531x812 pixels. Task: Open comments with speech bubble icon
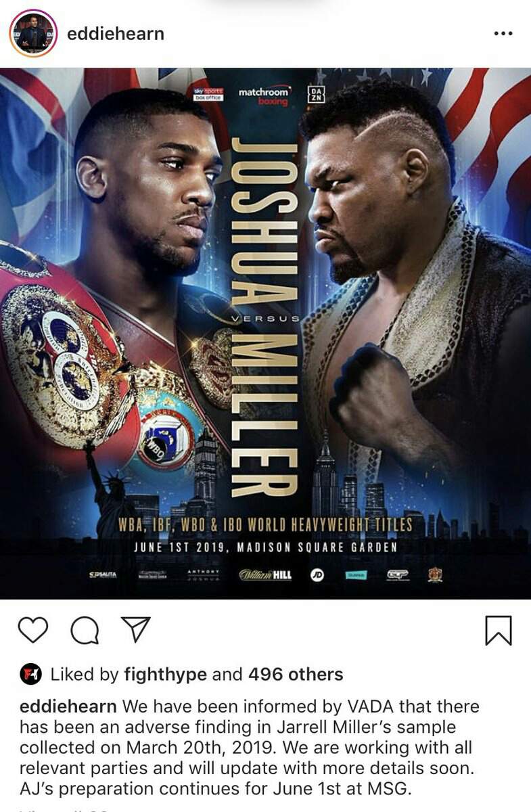tap(85, 631)
